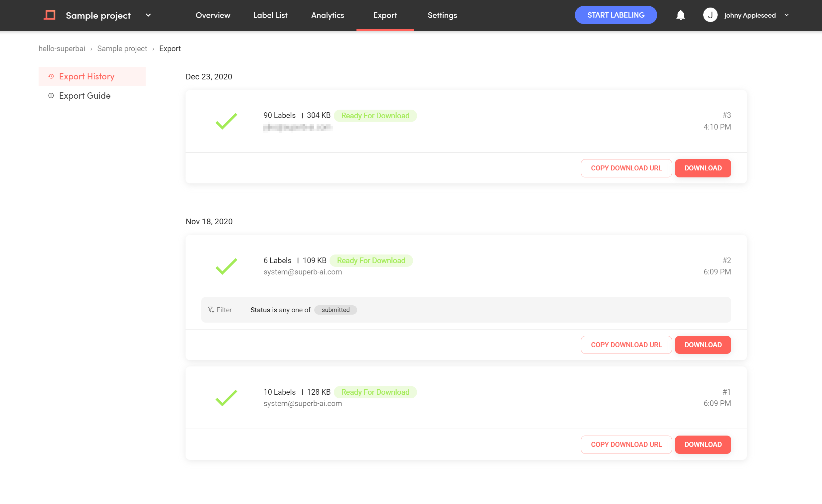The image size is (822, 504).
Task: Click the #1 export number
Action: click(727, 392)
